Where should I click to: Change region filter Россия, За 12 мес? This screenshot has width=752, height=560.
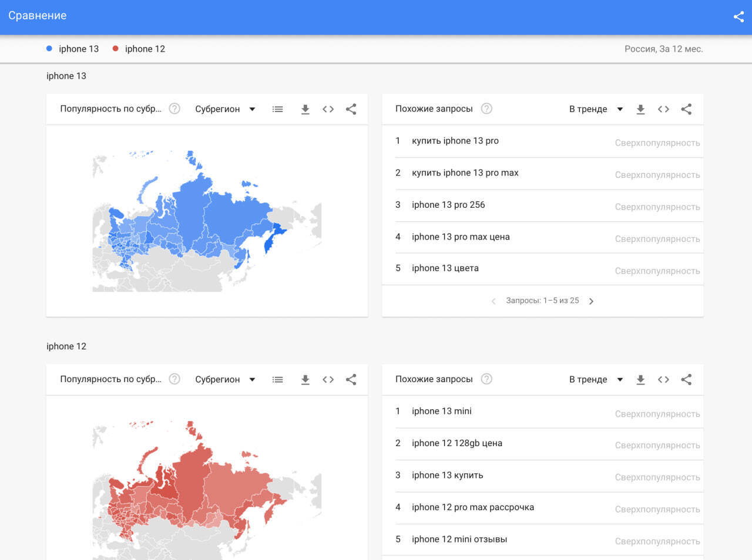[x=663, y=49]
